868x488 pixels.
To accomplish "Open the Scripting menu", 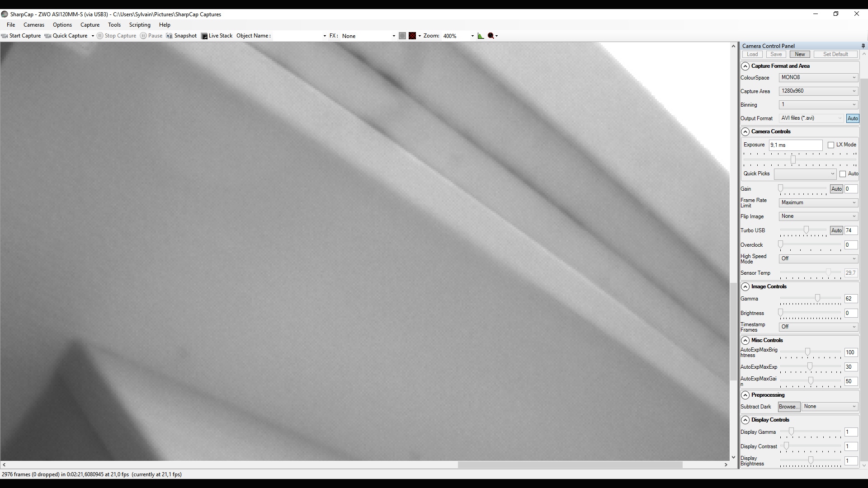I will (x=140, y=25).
